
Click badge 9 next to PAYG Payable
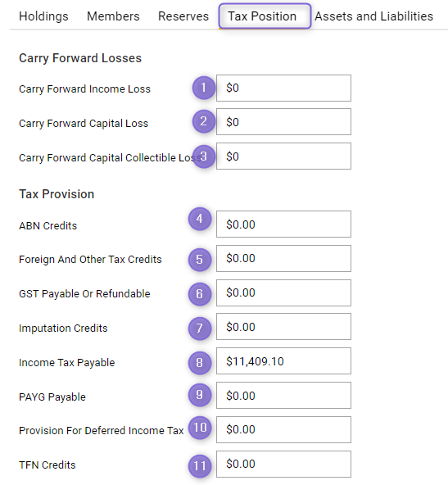200,395
